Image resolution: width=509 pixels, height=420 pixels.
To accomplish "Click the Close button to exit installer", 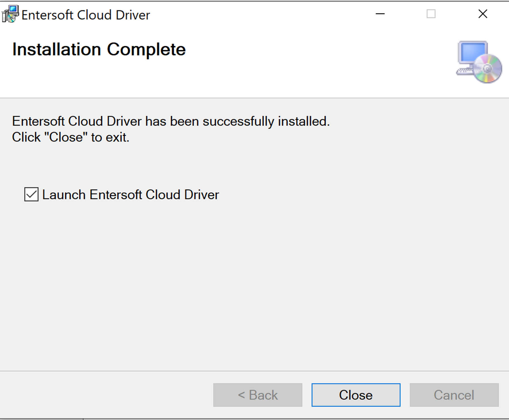I will click(356, 395).
